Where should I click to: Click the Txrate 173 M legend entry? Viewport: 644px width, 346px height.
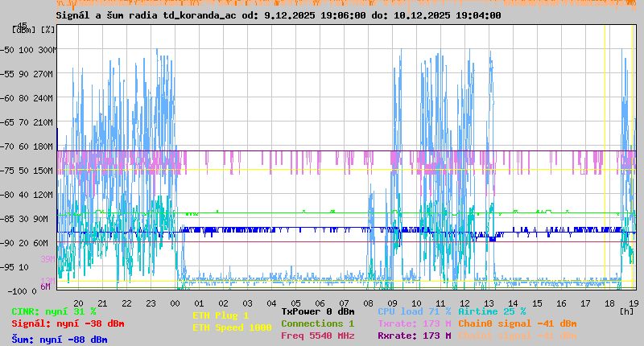coord(414,323)
